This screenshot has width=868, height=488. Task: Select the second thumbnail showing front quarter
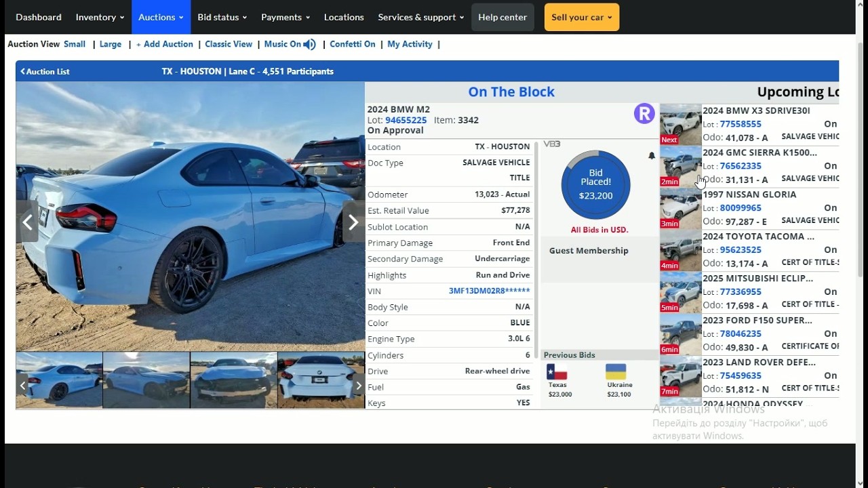(x=146, y=380)
